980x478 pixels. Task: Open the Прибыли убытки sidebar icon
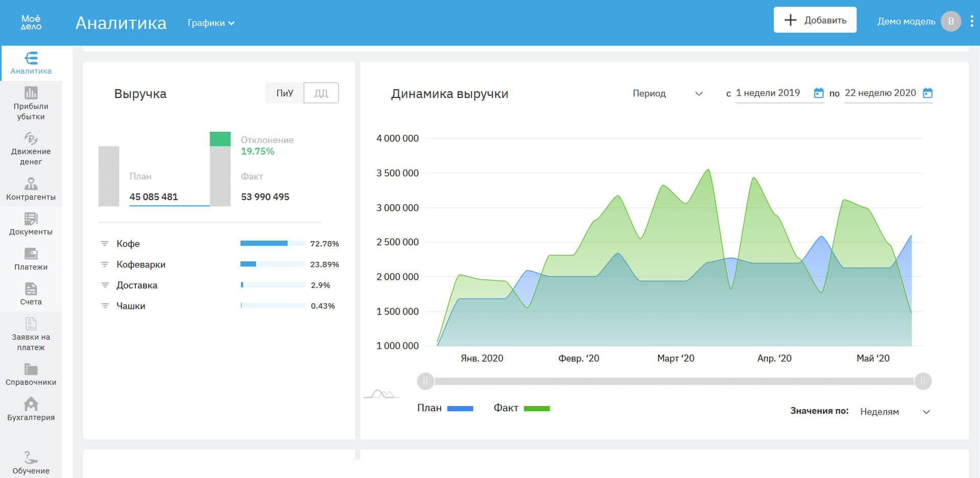click(31, 93)
